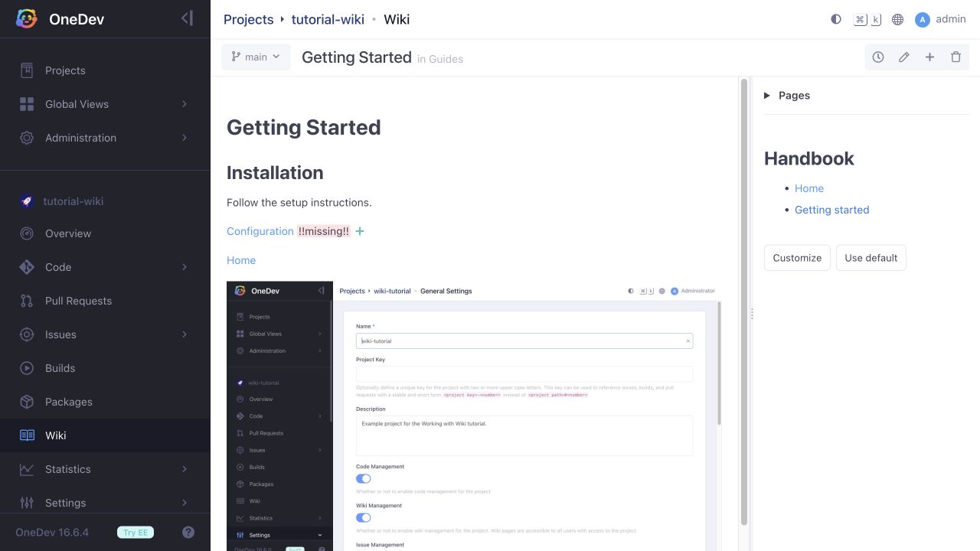Click the Statistics chart icon
Image resolution: width=980 pixels, height=551 pixels.
[27, 469]
